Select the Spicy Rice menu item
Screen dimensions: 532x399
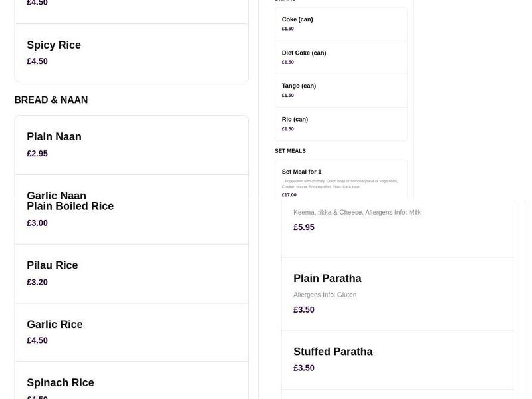pos(131,53)
